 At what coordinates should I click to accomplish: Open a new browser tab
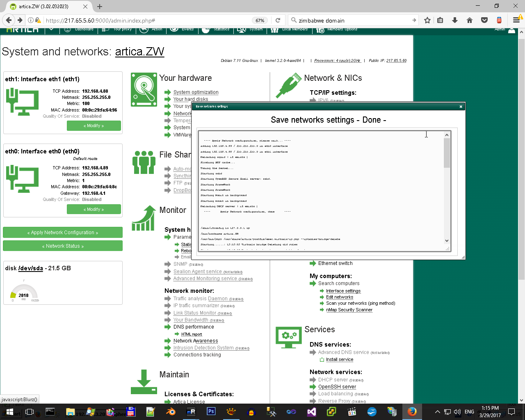click(x=100, y=7)
